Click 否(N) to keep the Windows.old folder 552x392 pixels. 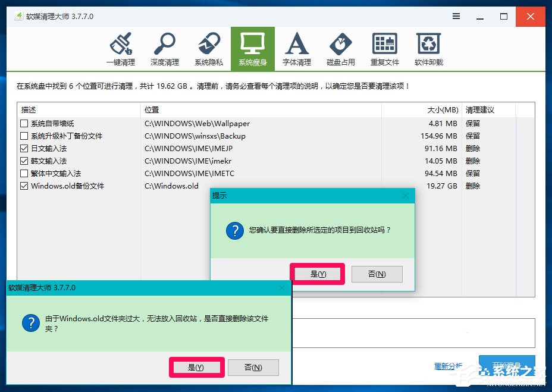click(x=253, y=367)
